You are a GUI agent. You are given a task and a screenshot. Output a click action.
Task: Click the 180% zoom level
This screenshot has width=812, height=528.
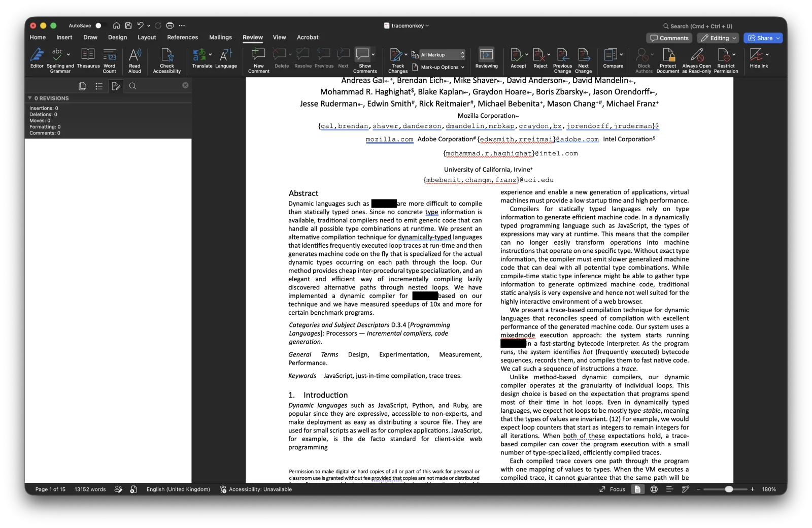769,489
